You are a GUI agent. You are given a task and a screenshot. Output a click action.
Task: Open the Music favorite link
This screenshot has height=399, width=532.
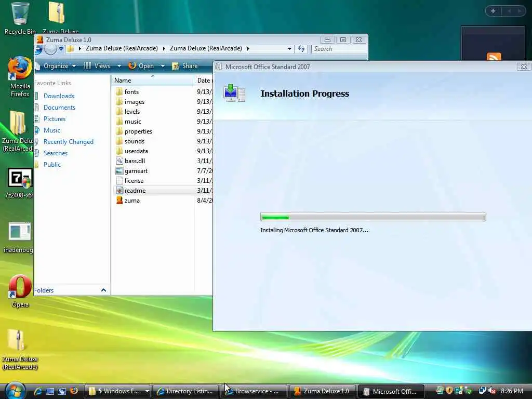pyautogui.click(x=51, y=130)
